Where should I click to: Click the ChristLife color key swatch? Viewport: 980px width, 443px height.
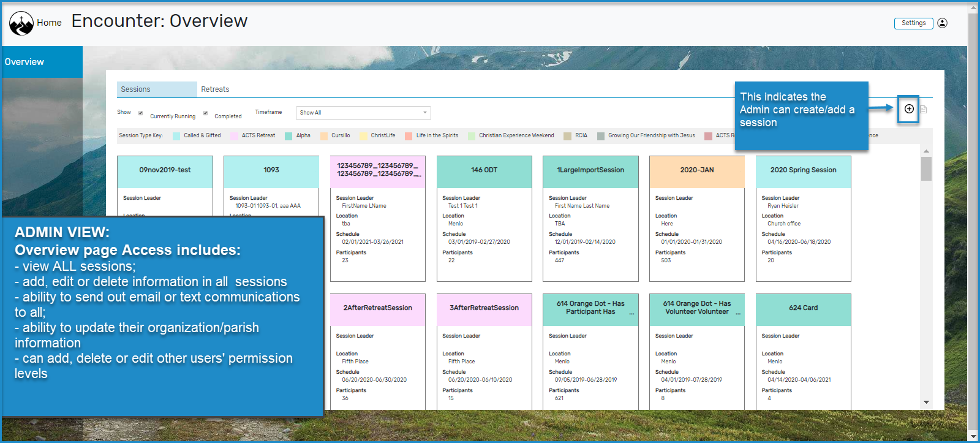[x=363, y=136]
